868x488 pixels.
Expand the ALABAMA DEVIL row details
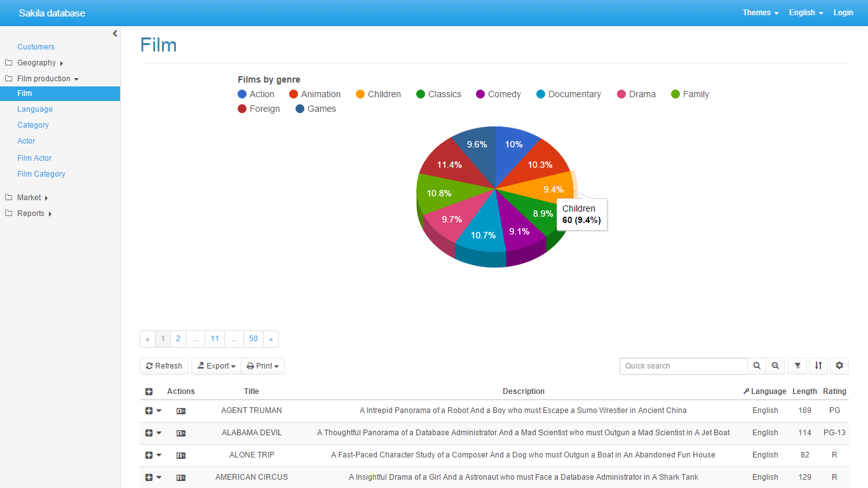(x=149, y=433)
